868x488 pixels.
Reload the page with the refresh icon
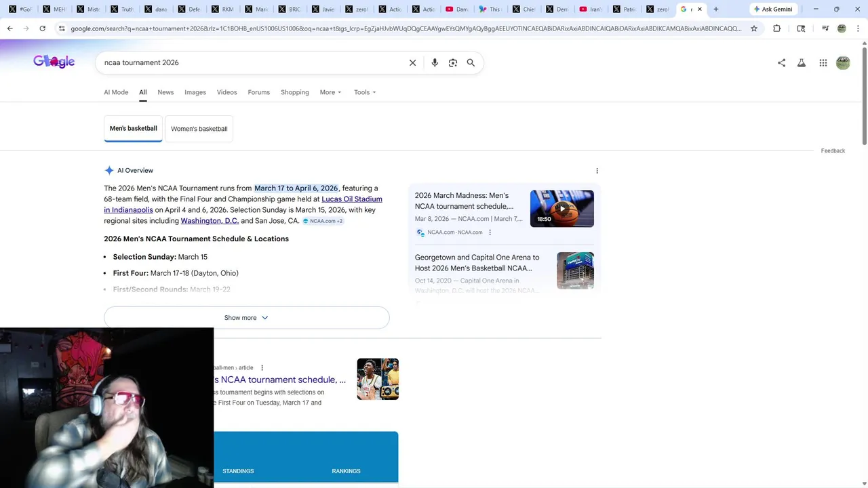(42, 28)
